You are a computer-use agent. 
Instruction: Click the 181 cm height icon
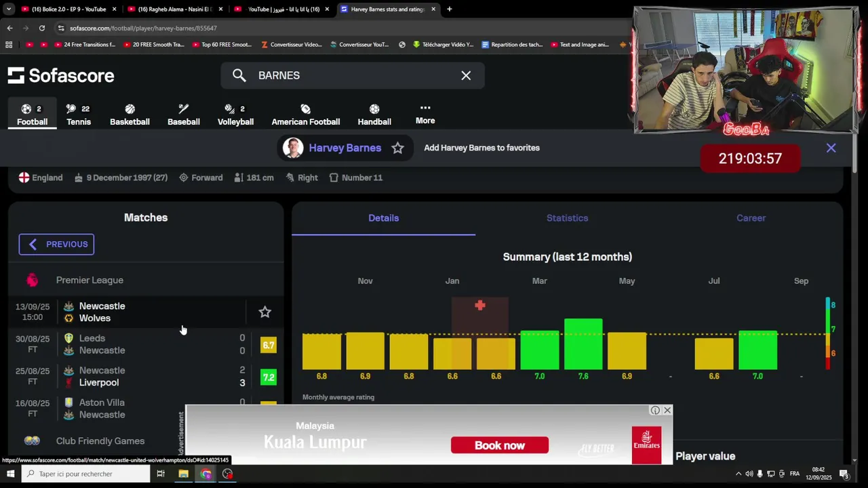point(238,178)
